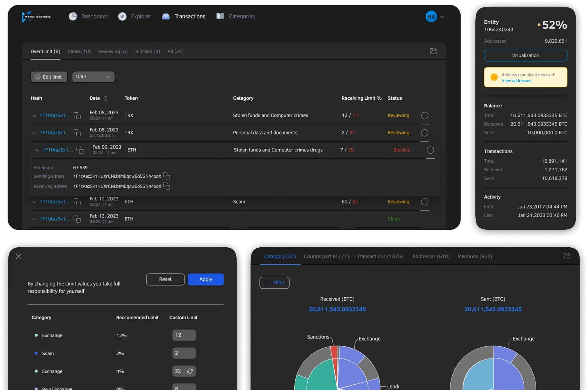The height and width of the screenshot is (390, 588).
Task: Open the Addresses (618) tab
Action: coord(431,256)
